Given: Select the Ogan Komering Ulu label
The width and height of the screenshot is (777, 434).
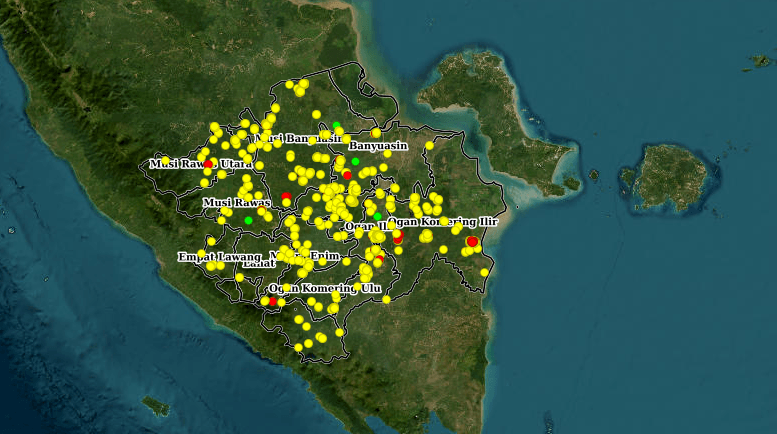Looking at the screenshot, I should pyautogui.click(x=325, y=288).
